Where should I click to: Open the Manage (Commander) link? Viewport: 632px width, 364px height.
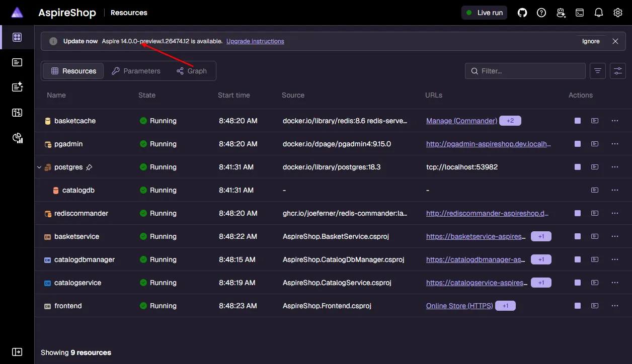tap(461, 121)
